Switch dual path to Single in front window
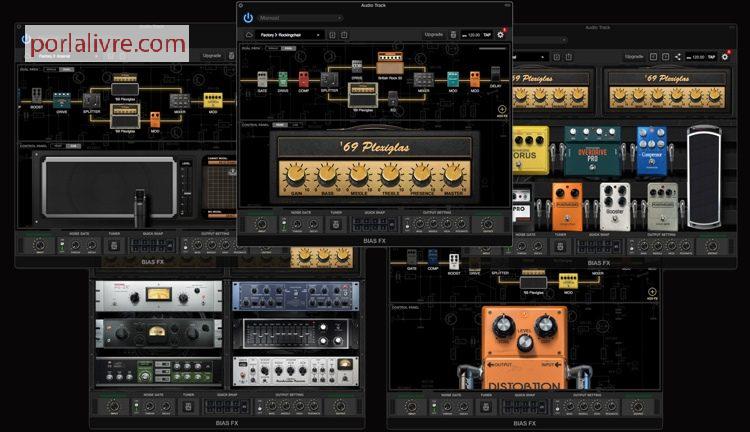 [x=273, y=48]
